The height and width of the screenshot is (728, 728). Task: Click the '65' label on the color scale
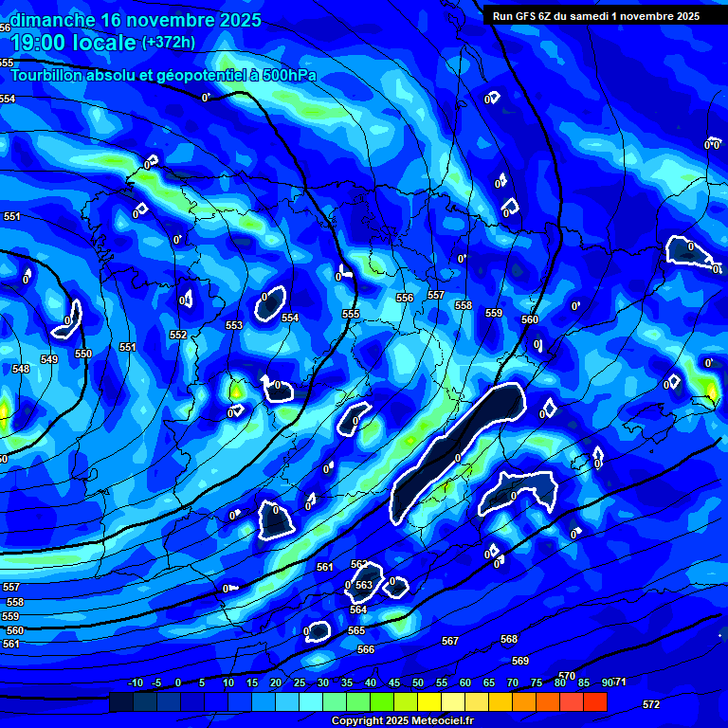pyautogui.click(x=489, y=682)
